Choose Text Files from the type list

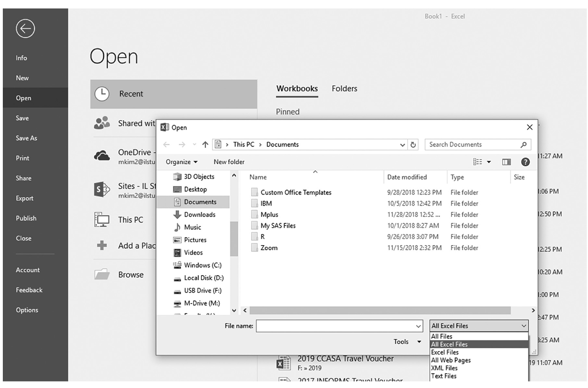[x=479, y=376]
